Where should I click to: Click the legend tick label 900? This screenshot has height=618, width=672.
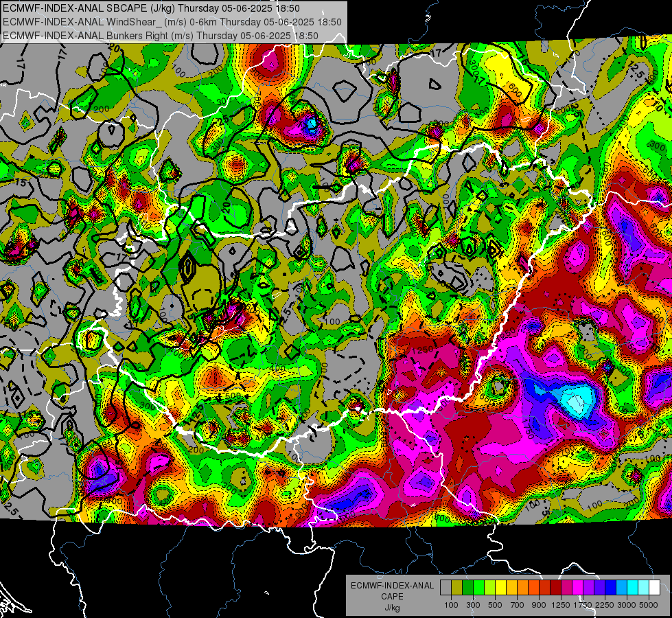click(539, 605)
